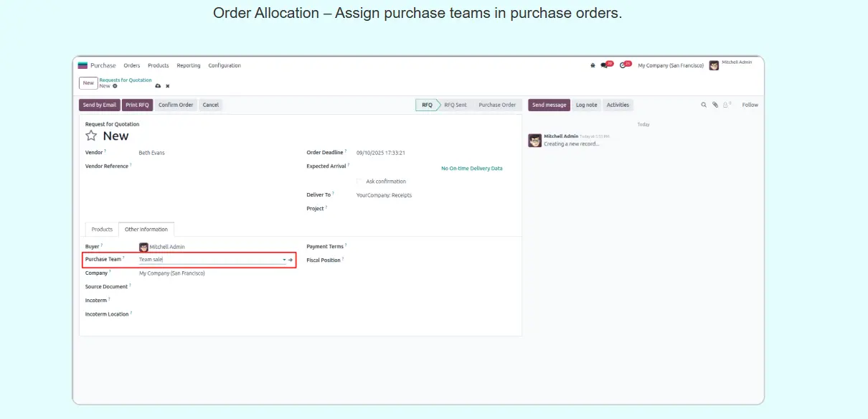Click the favorite star next to New
The width and height of the screenshot is (868, 419).
pos(91,136)
